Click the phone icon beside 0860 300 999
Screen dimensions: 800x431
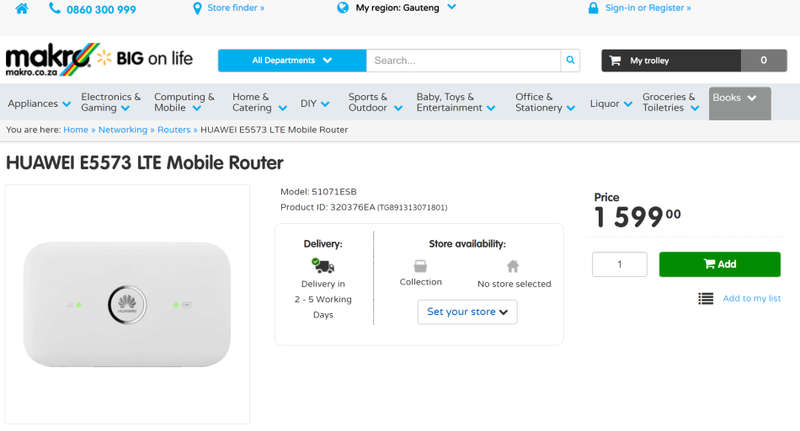pos(55,8)
